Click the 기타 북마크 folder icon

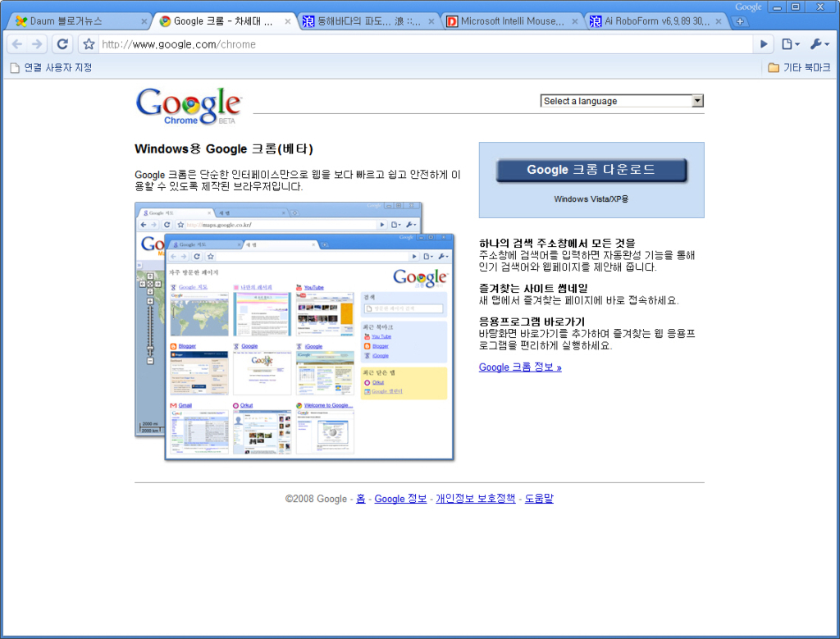pos(774,67)
